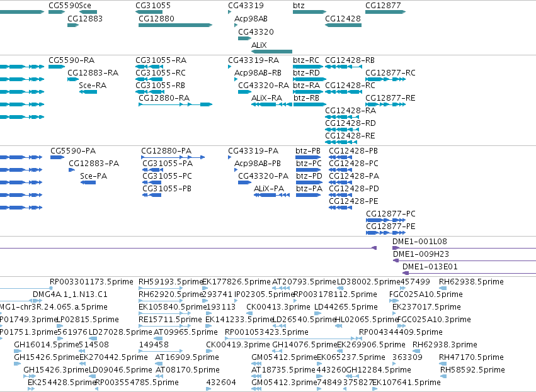Open the CG12877 gene feature label

pos(383,6)
